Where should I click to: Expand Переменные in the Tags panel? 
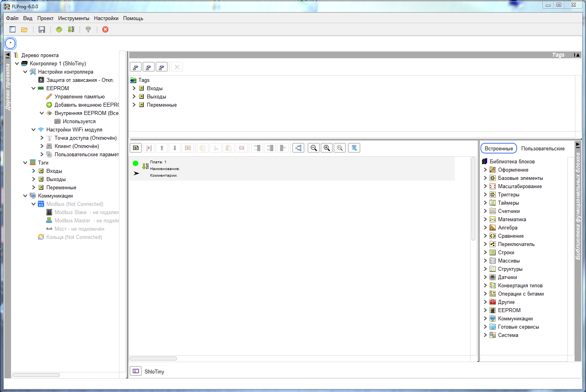pos(134,105)
